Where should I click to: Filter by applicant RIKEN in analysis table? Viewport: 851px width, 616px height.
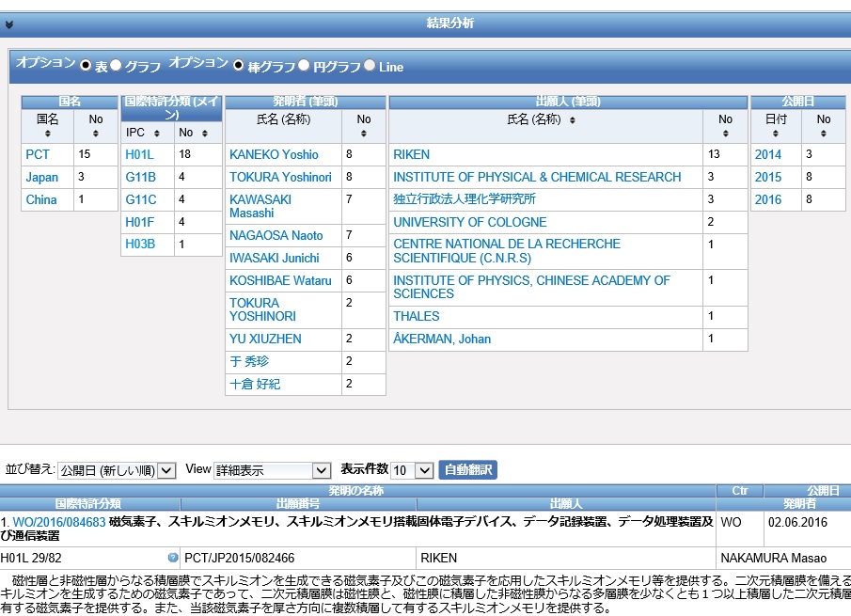[411, 154]
